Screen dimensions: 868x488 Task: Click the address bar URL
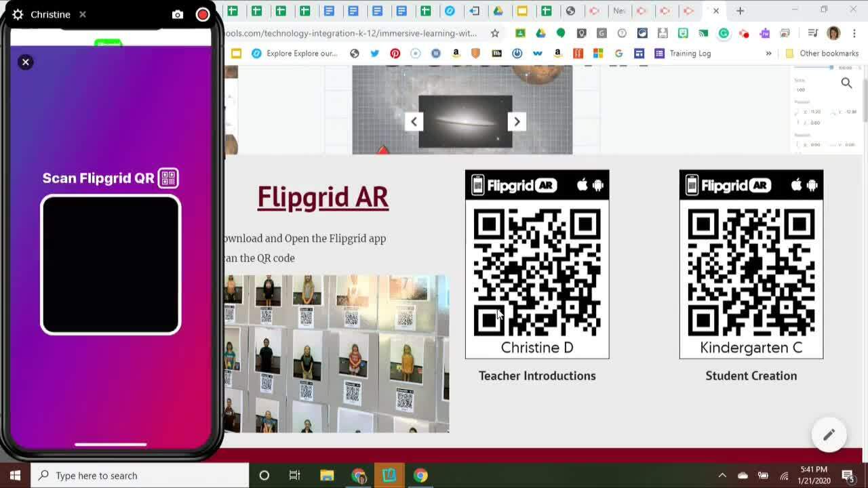tap(351, 33)
